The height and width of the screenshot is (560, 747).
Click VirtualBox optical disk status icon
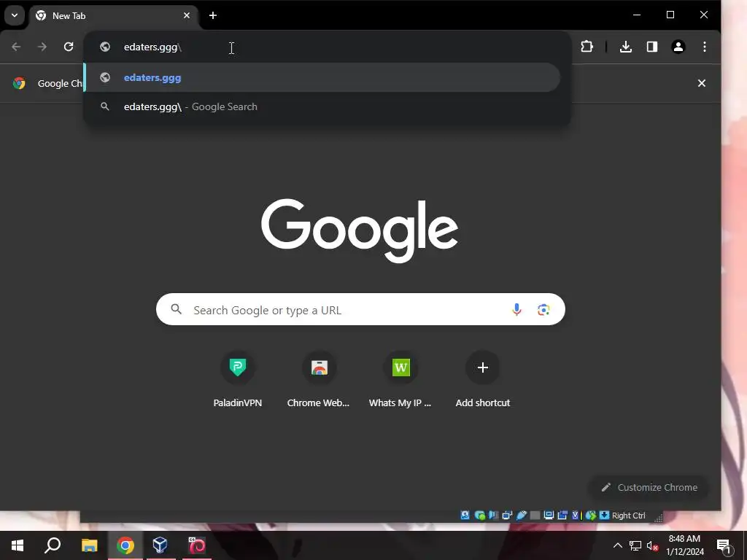[x=480, y=516]
